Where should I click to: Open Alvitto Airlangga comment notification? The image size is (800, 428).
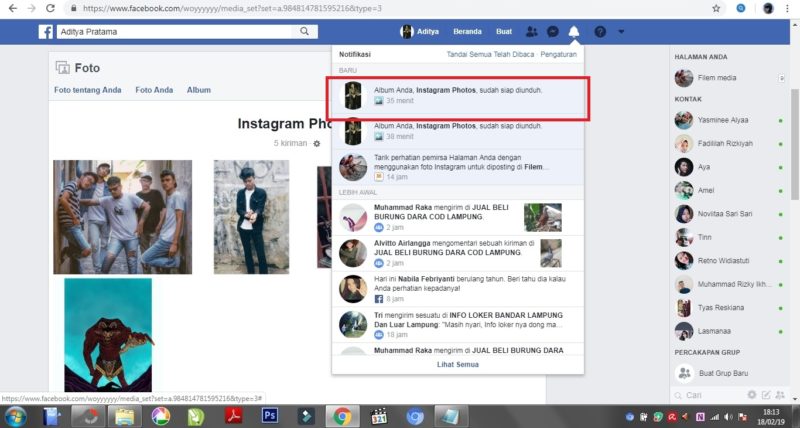coord(458,253)
